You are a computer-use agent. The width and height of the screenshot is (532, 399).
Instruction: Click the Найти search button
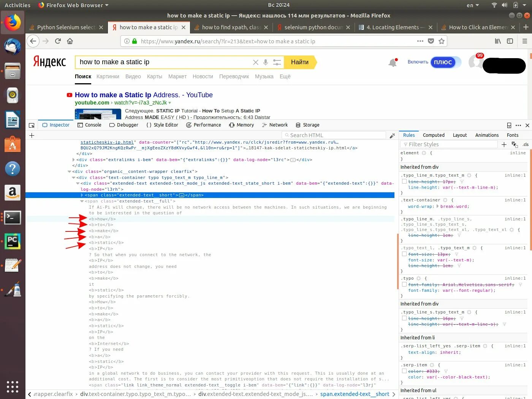click(x=300, y=62)
